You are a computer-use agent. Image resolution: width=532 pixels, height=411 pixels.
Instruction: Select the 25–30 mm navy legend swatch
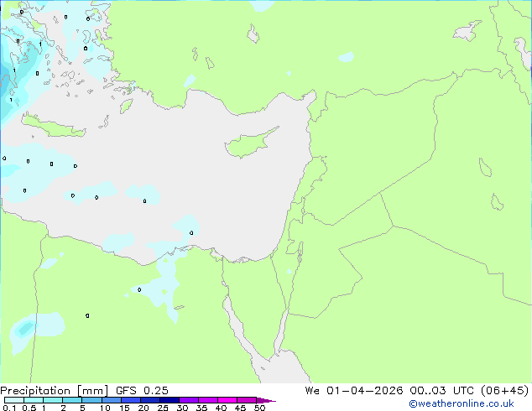(170, 400)
